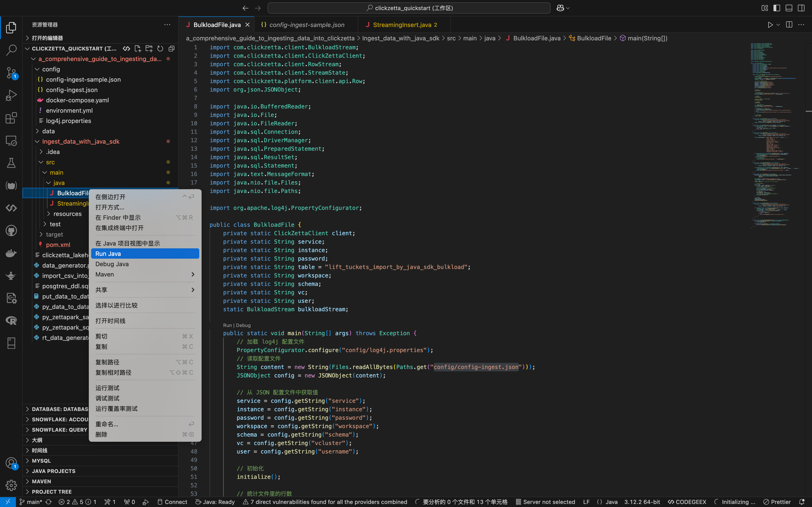The image size is (812, 507).
Task: Open Extensions view icon
Action: tap(11, 118)
